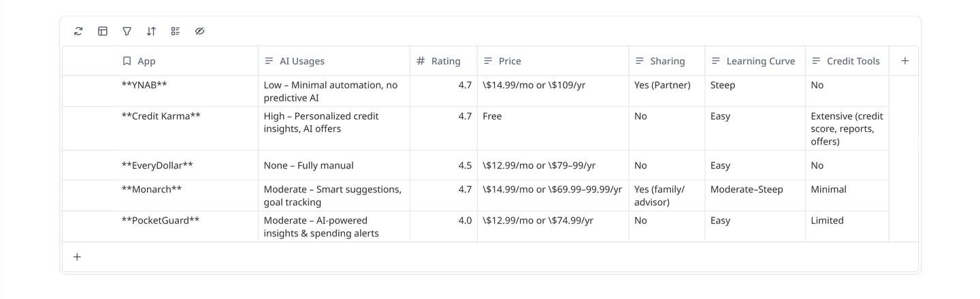Open the group-by list icon

point(175,31)
